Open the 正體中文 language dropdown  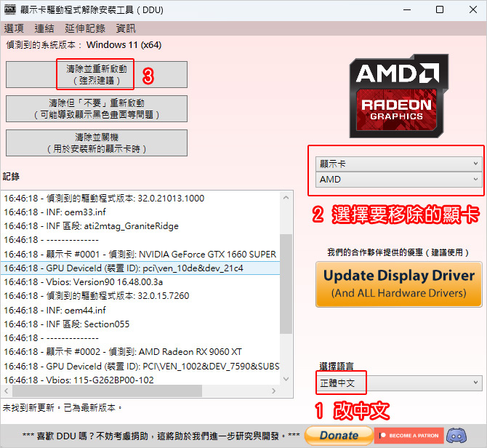point(399,383)
